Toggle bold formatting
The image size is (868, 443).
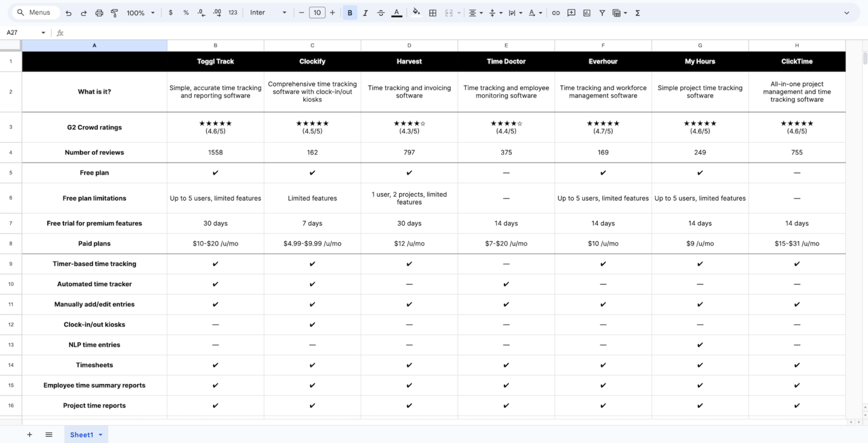[350, 12]
